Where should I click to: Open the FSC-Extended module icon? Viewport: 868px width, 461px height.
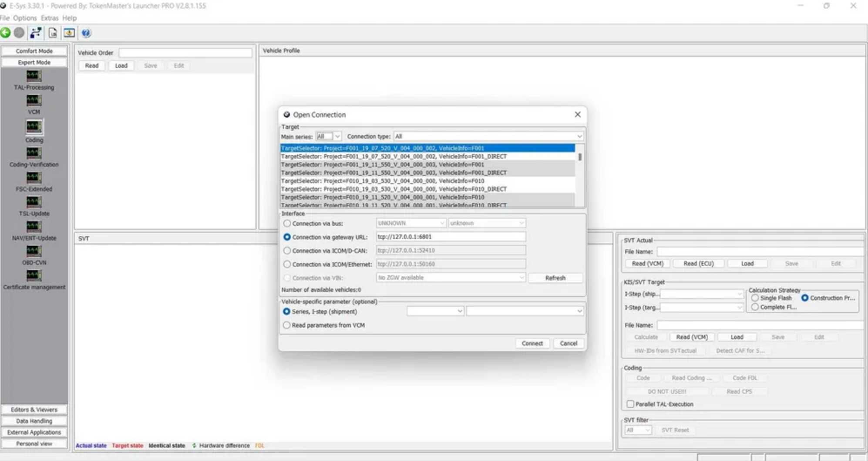click(x=34, y=177)
